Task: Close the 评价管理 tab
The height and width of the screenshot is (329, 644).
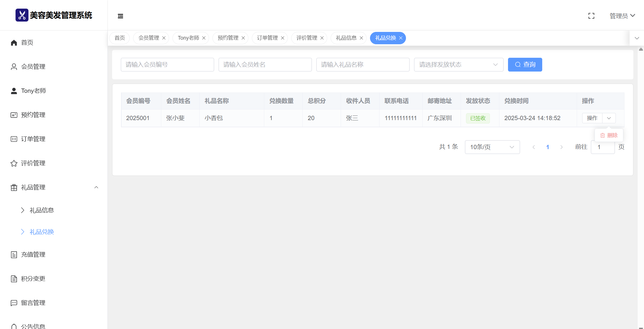Action: (x=322, y=38)
